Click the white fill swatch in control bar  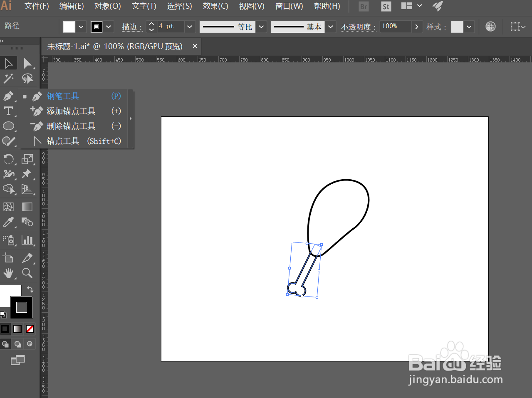point(69,27)
